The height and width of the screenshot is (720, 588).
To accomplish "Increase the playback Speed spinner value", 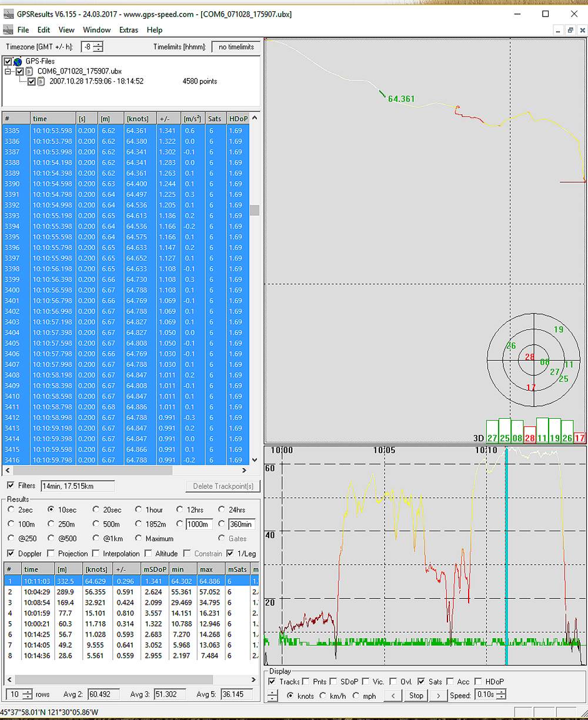I will (500, 692).
